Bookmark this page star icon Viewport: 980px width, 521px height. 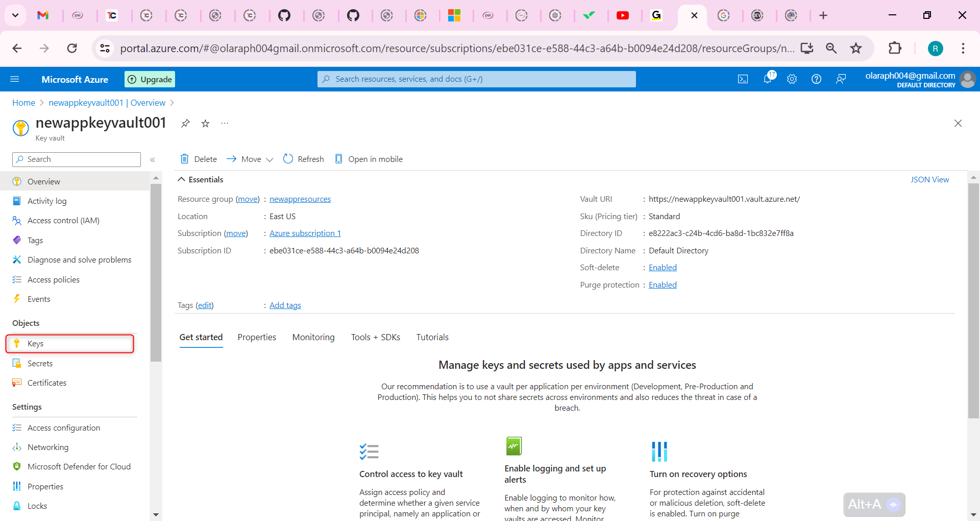[856, 48]
